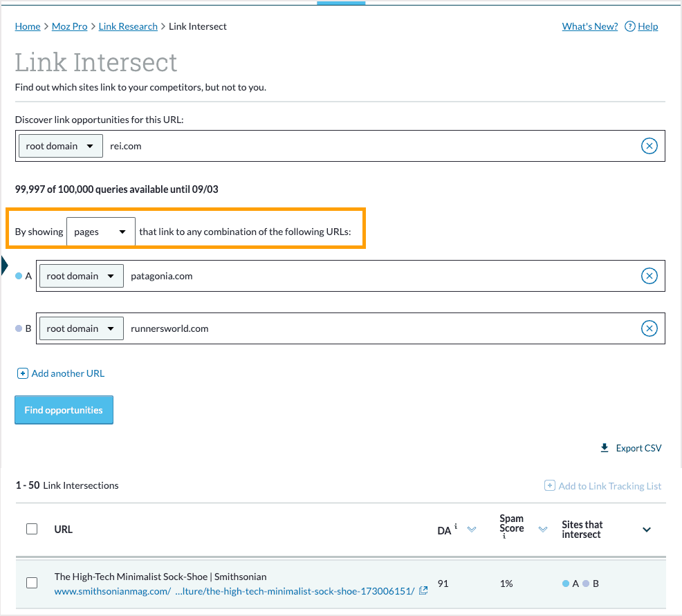This screenshot has height=616, width=682.
Task: Check the Smithsonian result row checkbox
Action: pyautogui.click(x=32, y=583)
